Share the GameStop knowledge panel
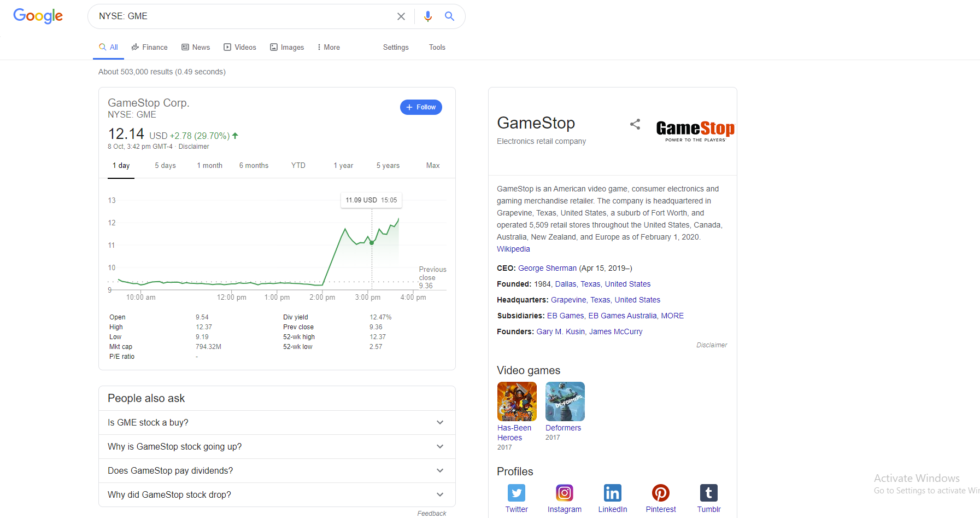The height and width of the screenshot is (518, 980). 635,124
